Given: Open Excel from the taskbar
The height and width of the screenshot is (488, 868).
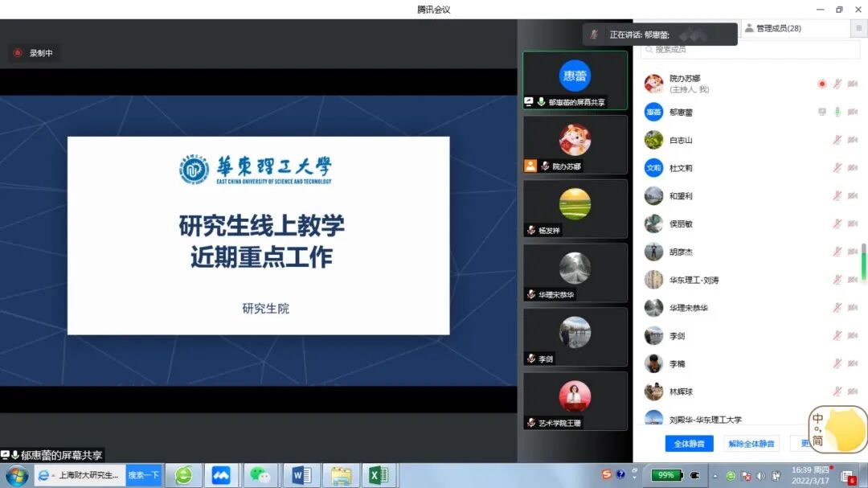Looking at the screenshot, I should pyautogui.click(x=379, y=475).
